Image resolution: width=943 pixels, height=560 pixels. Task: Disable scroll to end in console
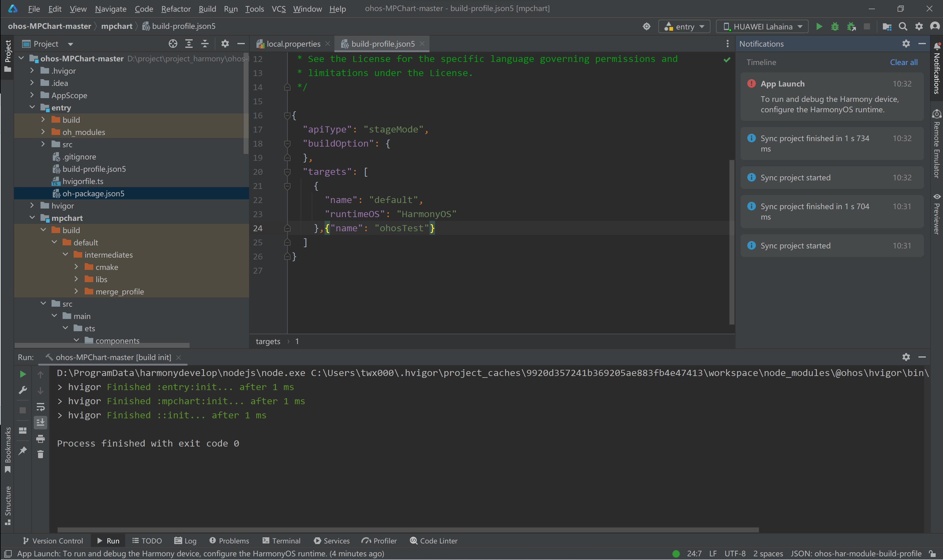point(40,422)
